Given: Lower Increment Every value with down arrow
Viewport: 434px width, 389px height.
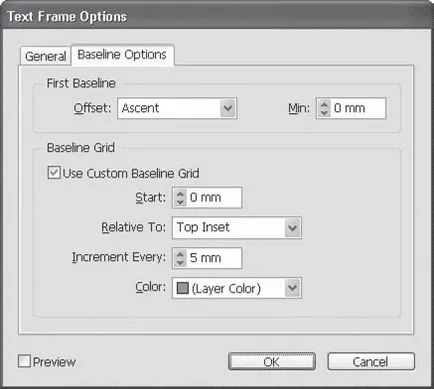Looking at the screenshot, I should point(180,262).
